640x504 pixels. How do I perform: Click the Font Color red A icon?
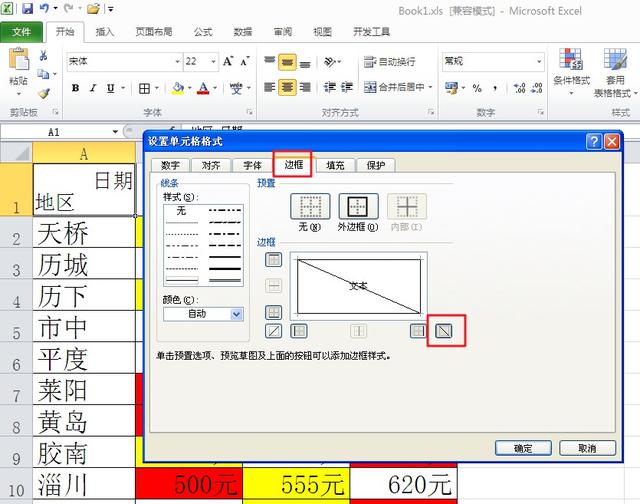click(x=203, y=88)
